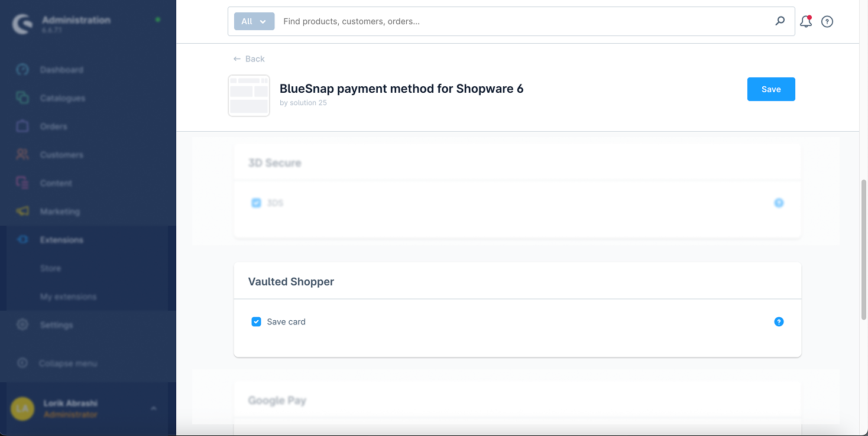Click Collapse menu in sidebar
868x436 pixels.
click(67, 363)
